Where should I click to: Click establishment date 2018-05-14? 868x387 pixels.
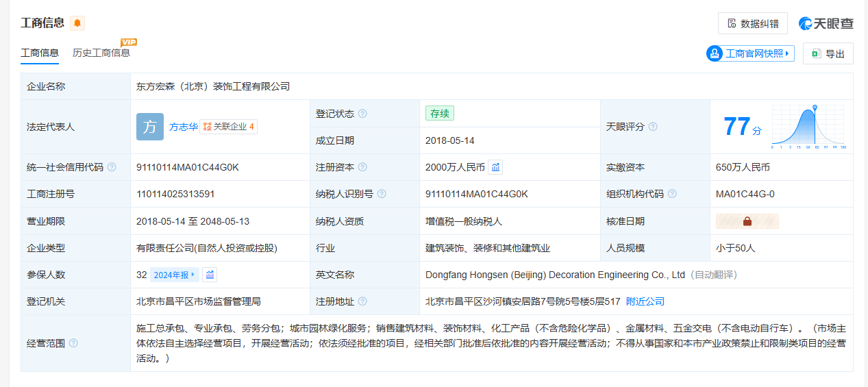[x=450, y=140]
